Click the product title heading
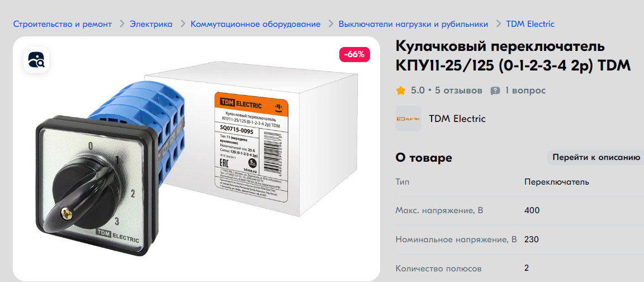 [x=513, y=56]
